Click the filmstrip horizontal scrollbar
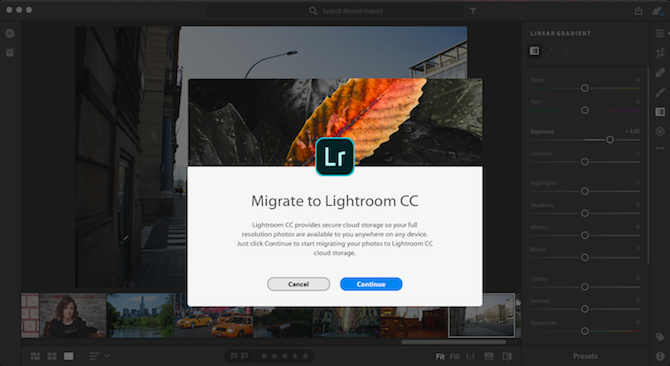Image resolution: width=670 pixels, height=366 pixels. 453,342
